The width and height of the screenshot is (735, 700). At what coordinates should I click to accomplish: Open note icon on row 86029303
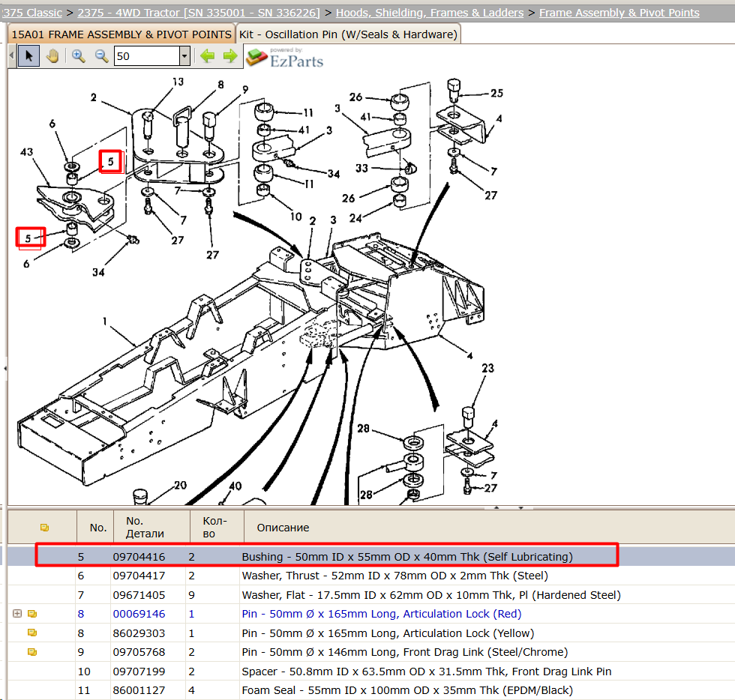(32, 633)
